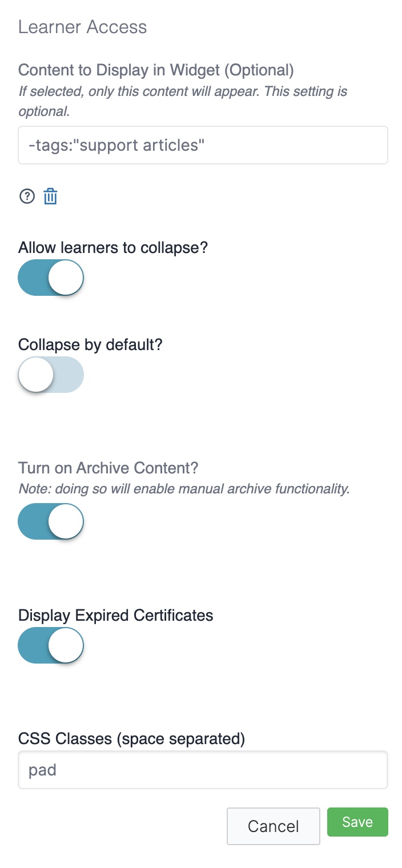
Task: Click the Content to Display in Widget label
Action: pyautogui.click(x=156, y=70)
